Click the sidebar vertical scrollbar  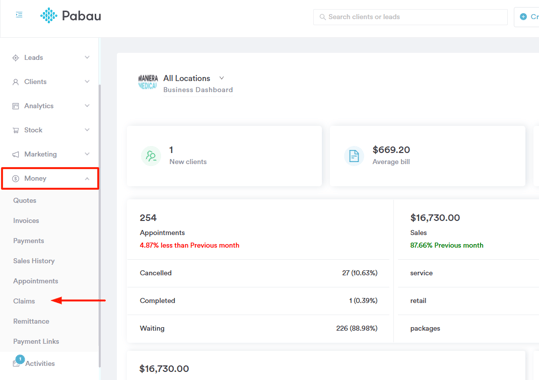pyautogui.click(x=100, y=226)
